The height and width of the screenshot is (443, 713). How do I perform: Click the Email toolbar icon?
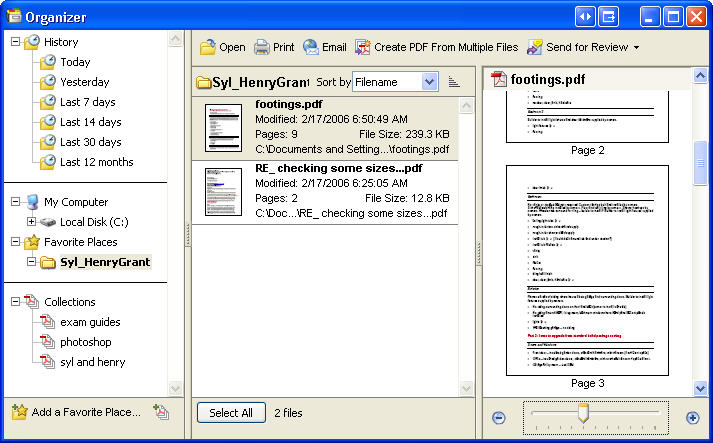coord(311,47)
